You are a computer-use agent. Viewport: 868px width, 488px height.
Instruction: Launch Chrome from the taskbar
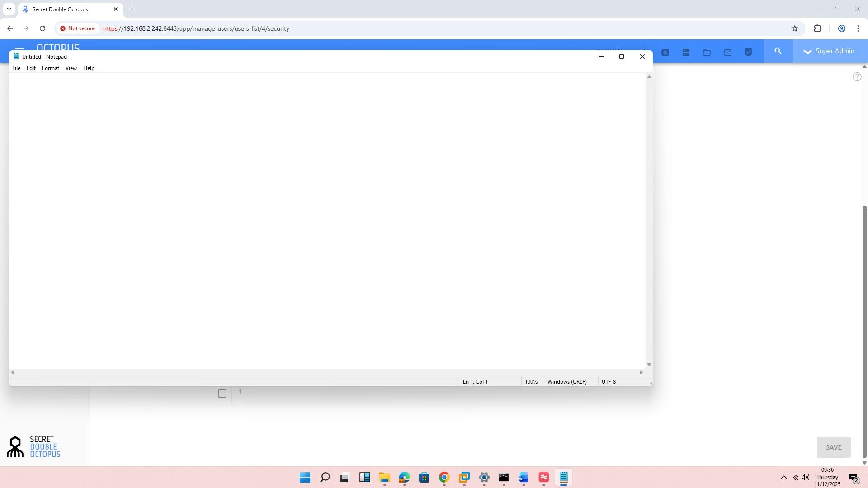click(x=443, y=477)
